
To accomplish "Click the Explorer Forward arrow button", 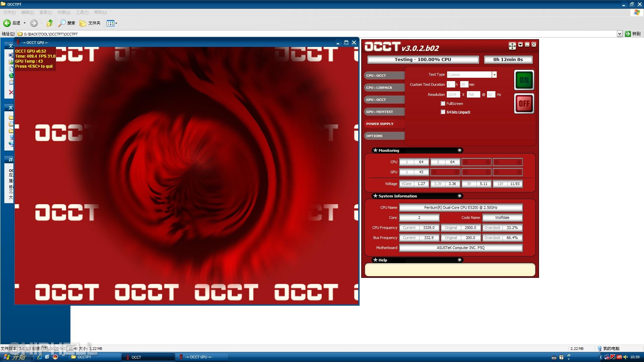I will click(34, 23).
